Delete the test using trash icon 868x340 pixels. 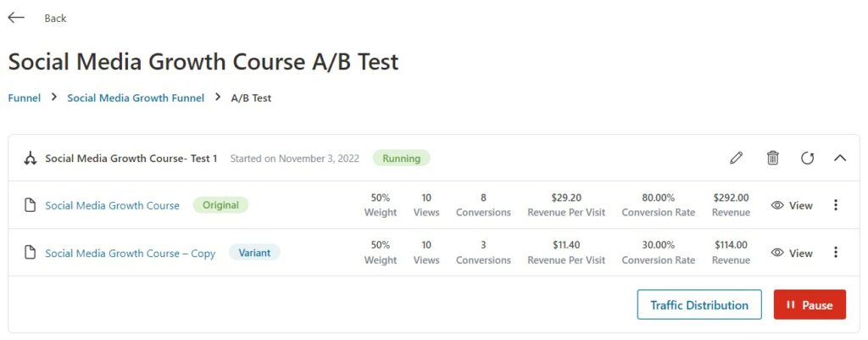[772, 159]
